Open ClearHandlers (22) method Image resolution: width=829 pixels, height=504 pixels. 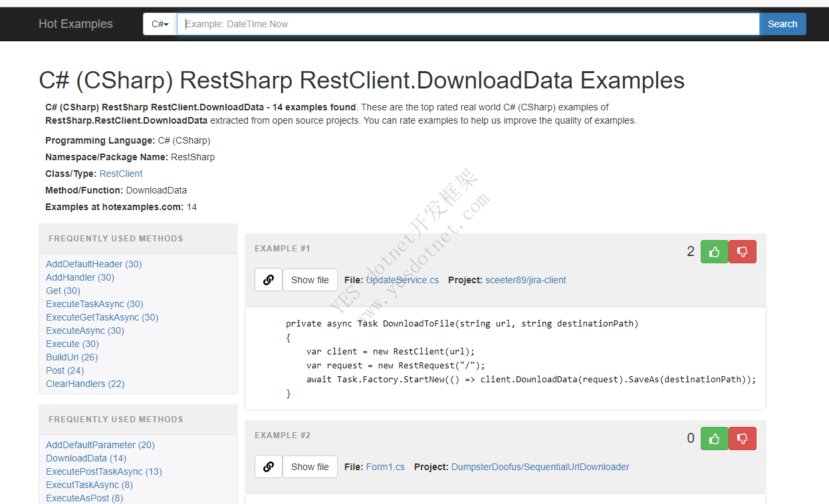click(85, 384)
